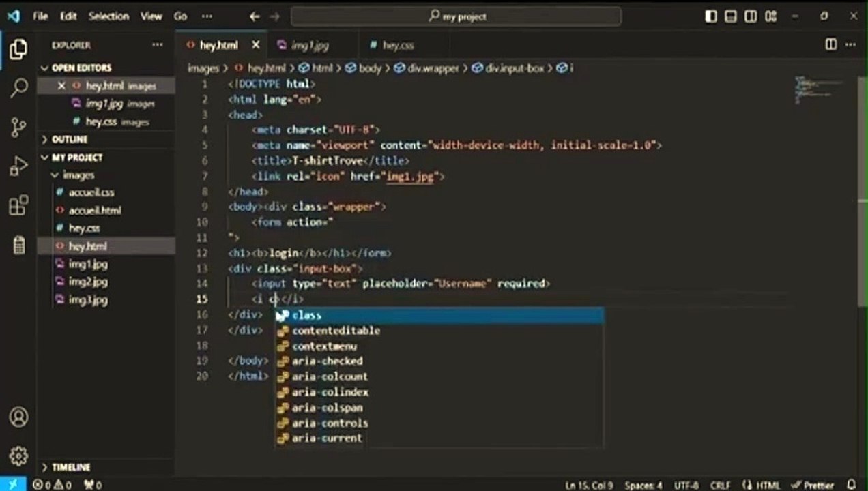The image size is (868, 491).
Task: Choose contenteditable from autocomplete suggestions
Action: (439, 331)
